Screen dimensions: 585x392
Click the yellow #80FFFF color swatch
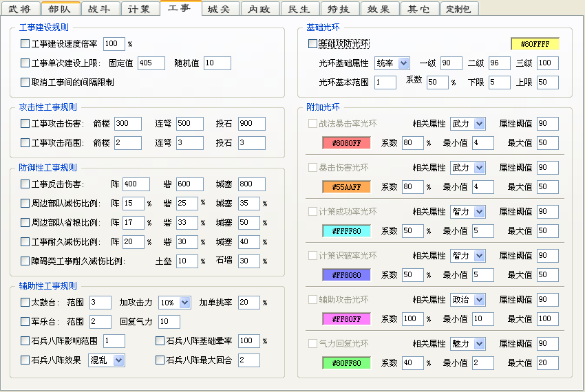tap(535, 44)
